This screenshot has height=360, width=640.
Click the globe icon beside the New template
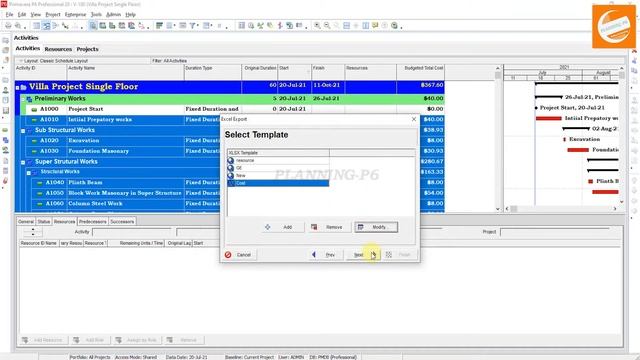pyautogui.click(x=231, y=176)
